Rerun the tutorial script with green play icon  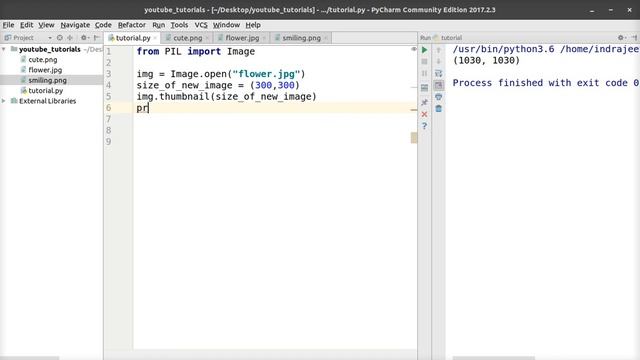424,50
